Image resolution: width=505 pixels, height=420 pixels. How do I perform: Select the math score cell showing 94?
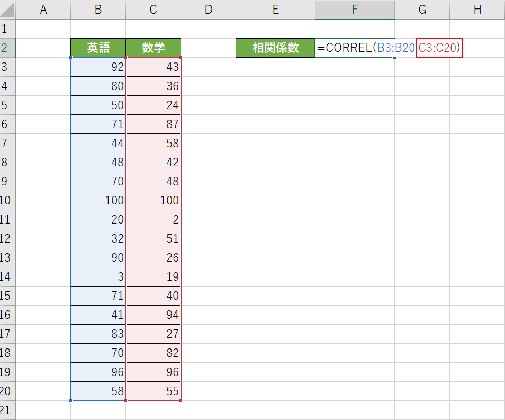pyautogui.click(x=153, y=315)
